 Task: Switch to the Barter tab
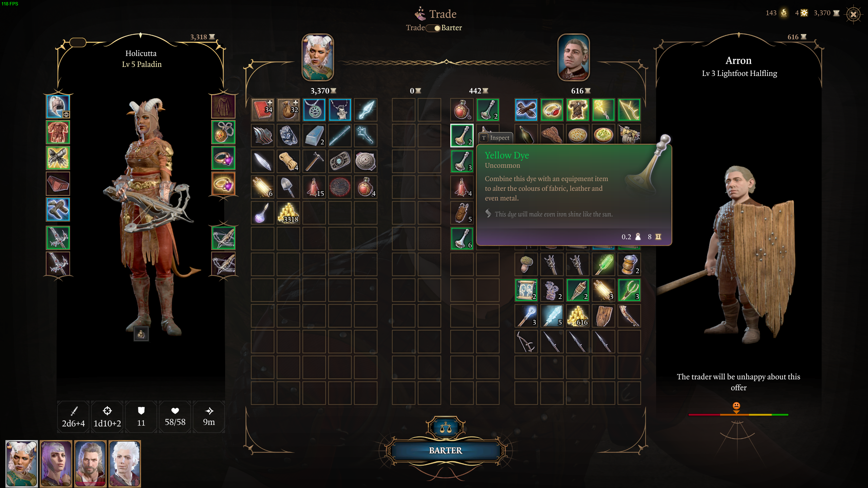pos(451,27)
